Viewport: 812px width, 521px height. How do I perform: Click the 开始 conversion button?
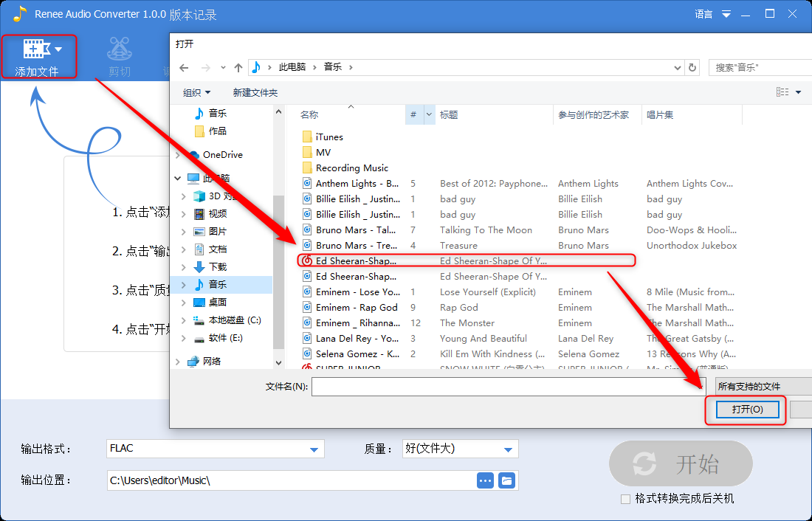pos(681,463)
